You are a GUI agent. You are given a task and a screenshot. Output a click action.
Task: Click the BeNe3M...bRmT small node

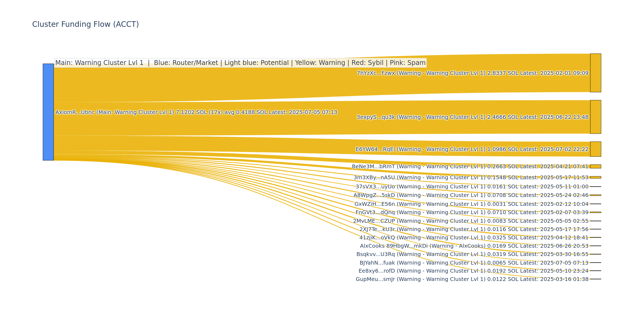pos(595,166)
